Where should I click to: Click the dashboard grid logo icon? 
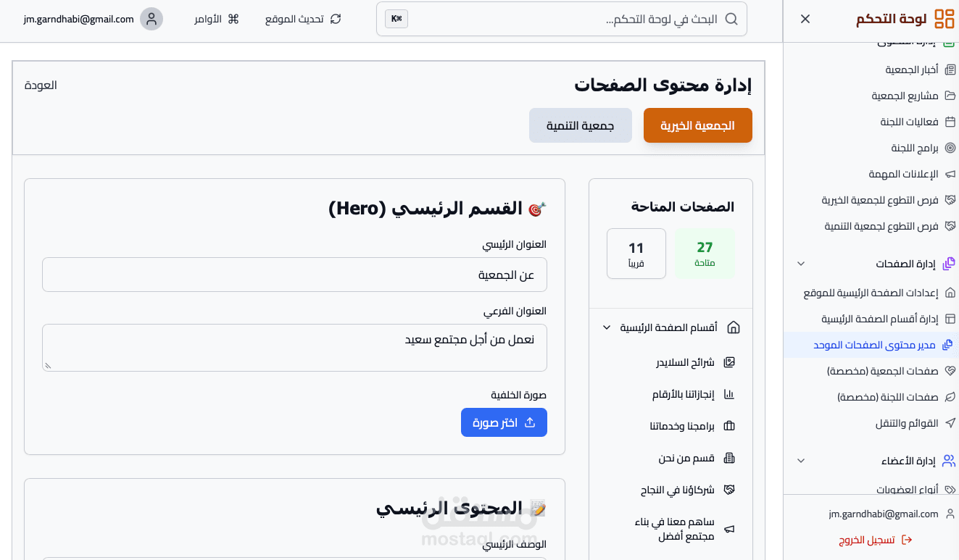(x=944, y=19)
